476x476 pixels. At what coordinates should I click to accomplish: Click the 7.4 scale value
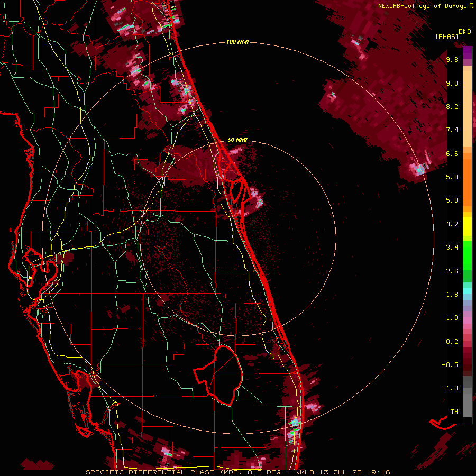point(452,130)
